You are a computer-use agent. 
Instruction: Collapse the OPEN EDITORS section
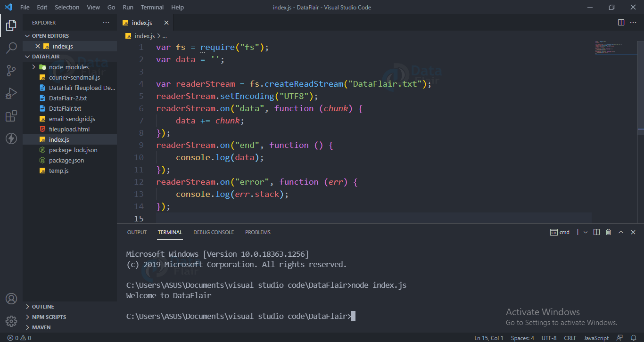click(27, 35)
